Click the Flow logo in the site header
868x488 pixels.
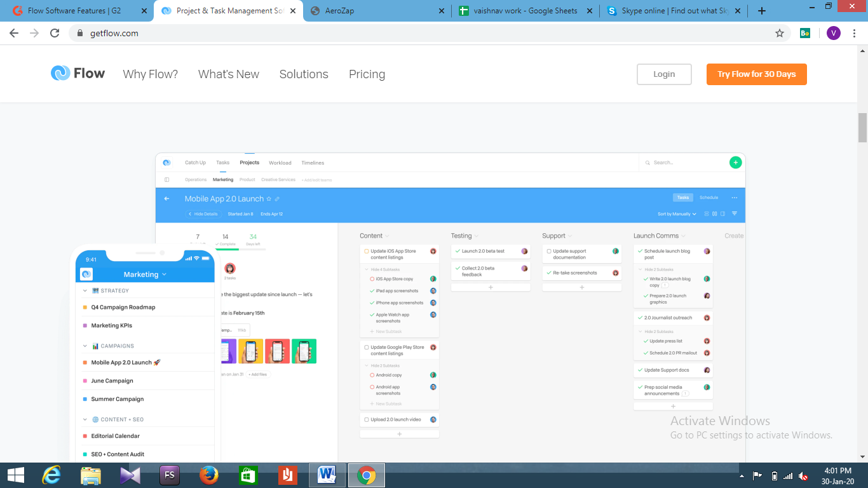pyautogui.click(x=78, y=74)
